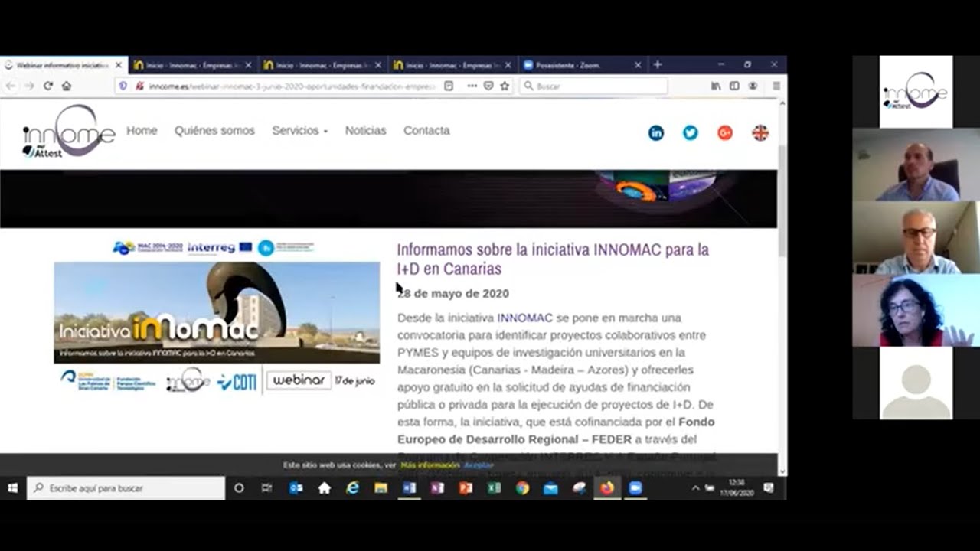Expand the Servicios dropdown menu
This screenshot has height=551, width=980.
click(x=300, y=130)
